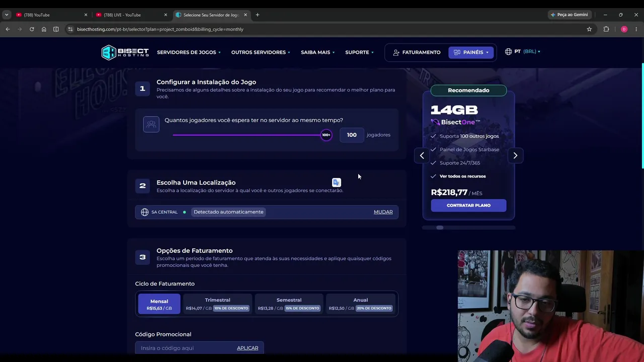Viewport: 644px width, 362px height.
Task: Click MUDAR to change server location
Action: (x=383, y=212)
